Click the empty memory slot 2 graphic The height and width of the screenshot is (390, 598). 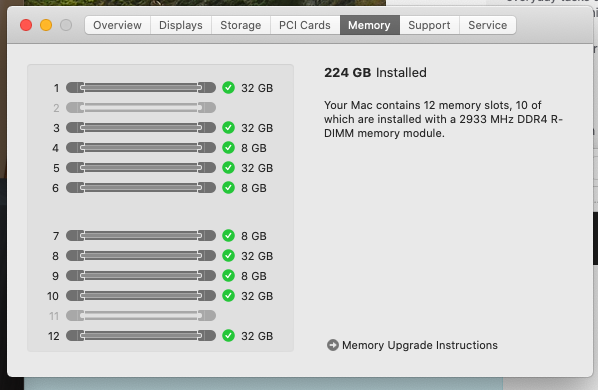(x=141, y=108)
